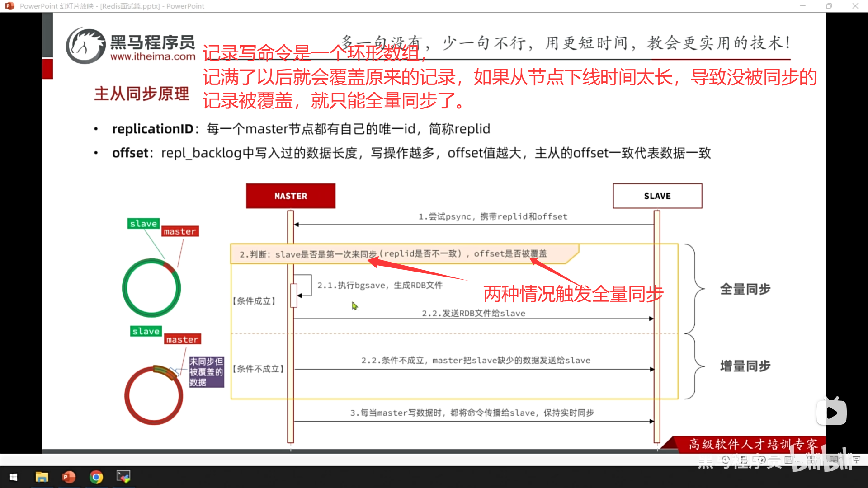The width and height of the screenshot is (868, 488).
Task: Switch to Reading view icon
Action: click(x=834, y=460)
